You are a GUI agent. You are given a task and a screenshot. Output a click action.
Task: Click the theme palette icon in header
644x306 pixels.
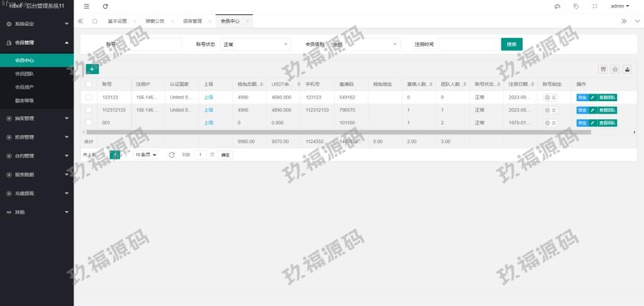pos(557,6)
